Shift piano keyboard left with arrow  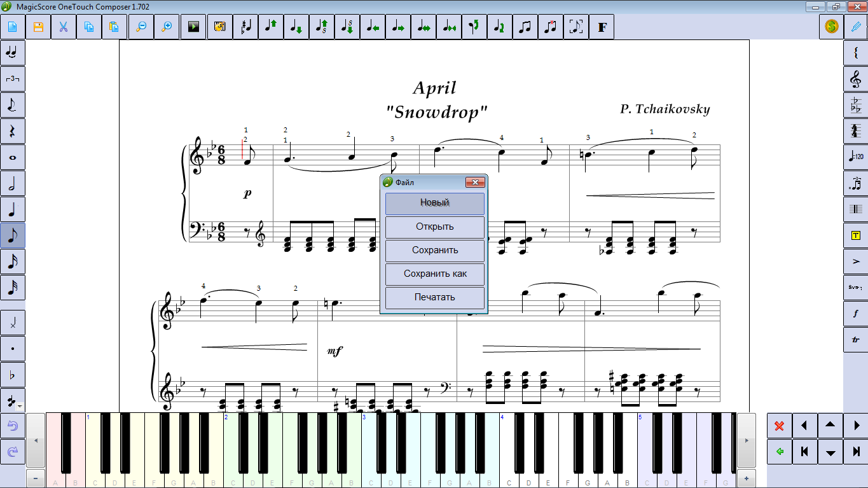click(36, 440)
